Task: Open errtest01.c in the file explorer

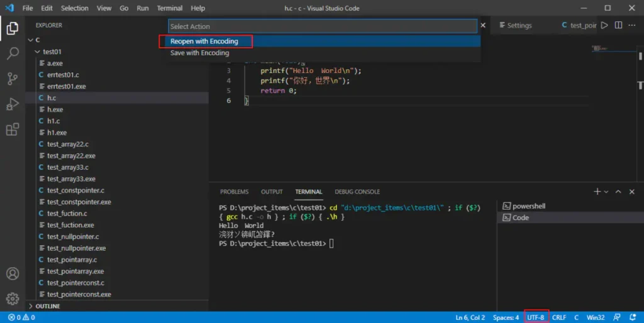Action: tap(63, 75)
